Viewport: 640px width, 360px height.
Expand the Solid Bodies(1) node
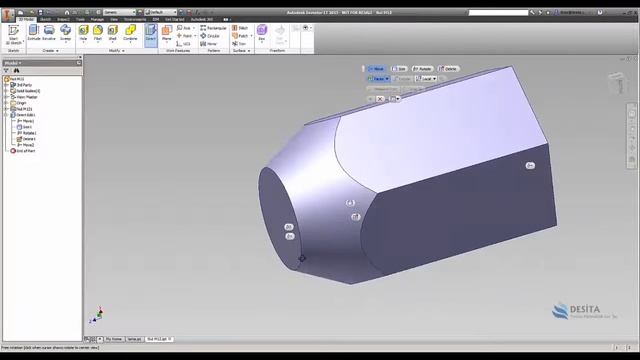pos(6,91)
